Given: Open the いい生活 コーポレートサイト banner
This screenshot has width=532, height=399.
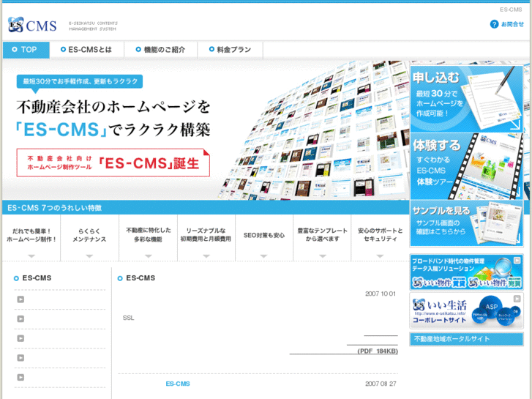Looking at the screenshot, I should pos(467,310).
